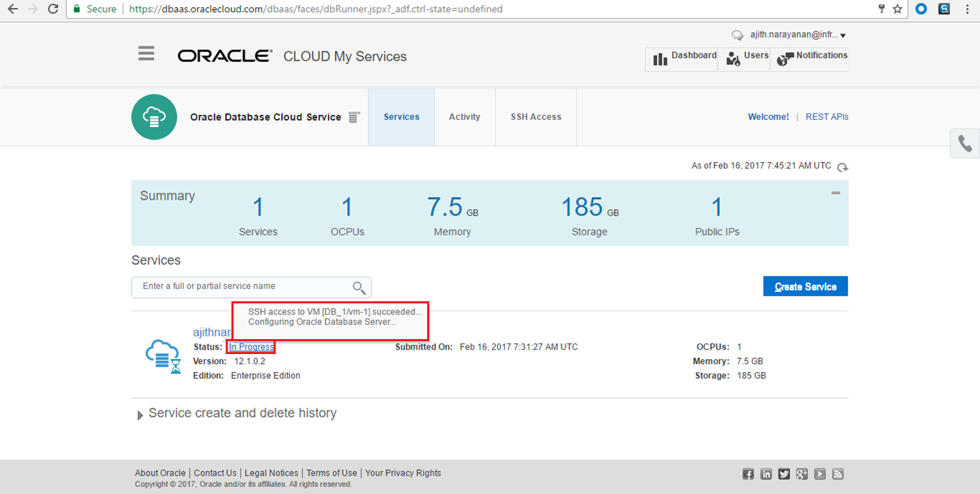Click the version 12.1.0.2 text

pos(249,361)
